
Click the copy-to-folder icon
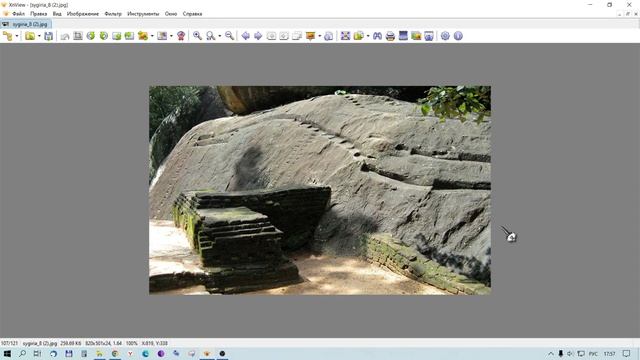[x=358, y=36]
